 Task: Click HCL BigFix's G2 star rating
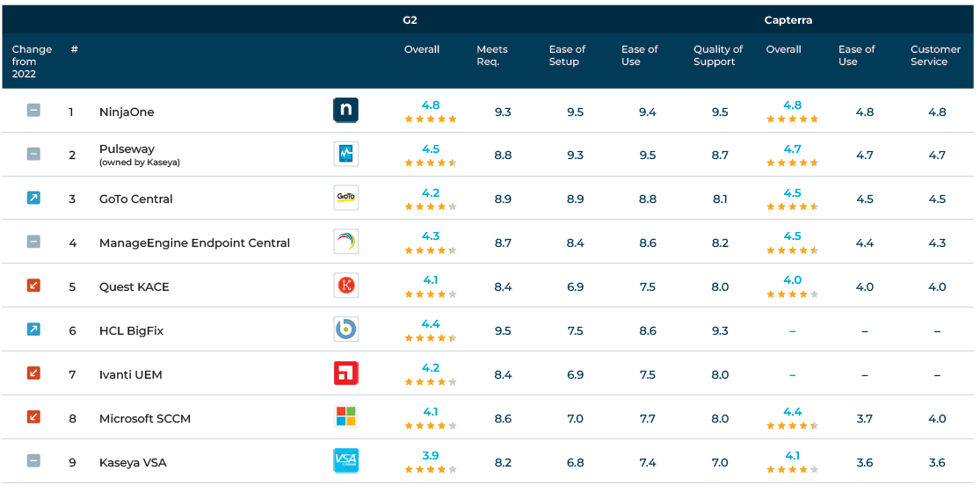pyautogui.click(x=431, y=338)
